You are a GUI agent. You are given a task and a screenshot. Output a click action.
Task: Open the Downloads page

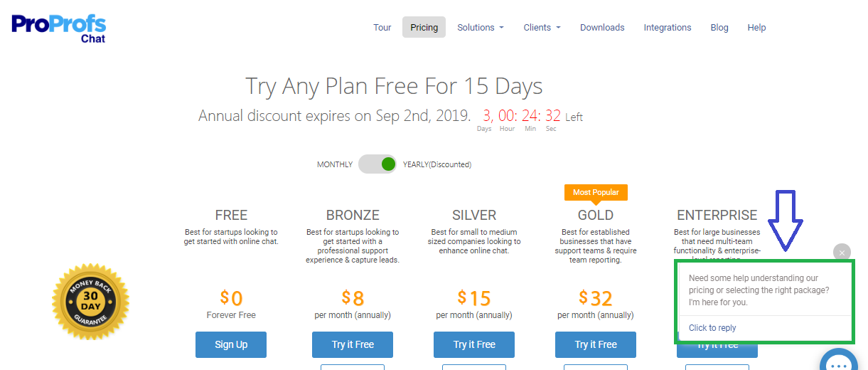(602, 28)
